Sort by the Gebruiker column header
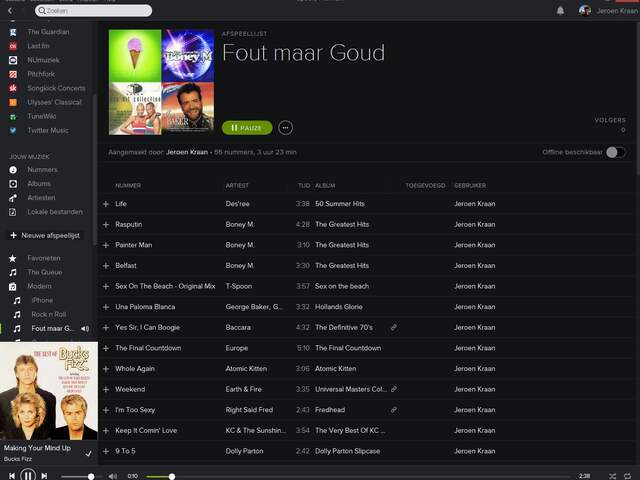 coord(470,185)
